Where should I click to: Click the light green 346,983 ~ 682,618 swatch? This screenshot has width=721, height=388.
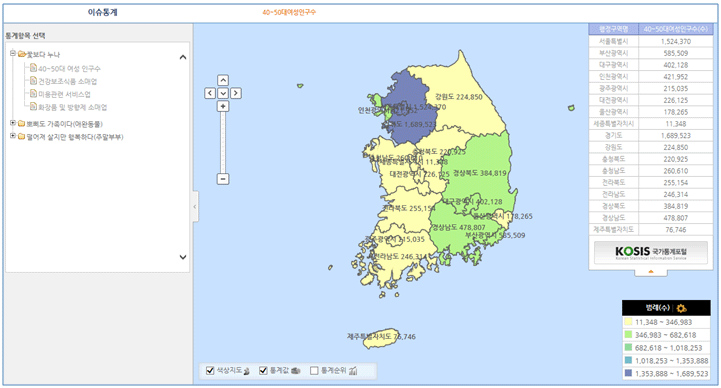(628, 335)
